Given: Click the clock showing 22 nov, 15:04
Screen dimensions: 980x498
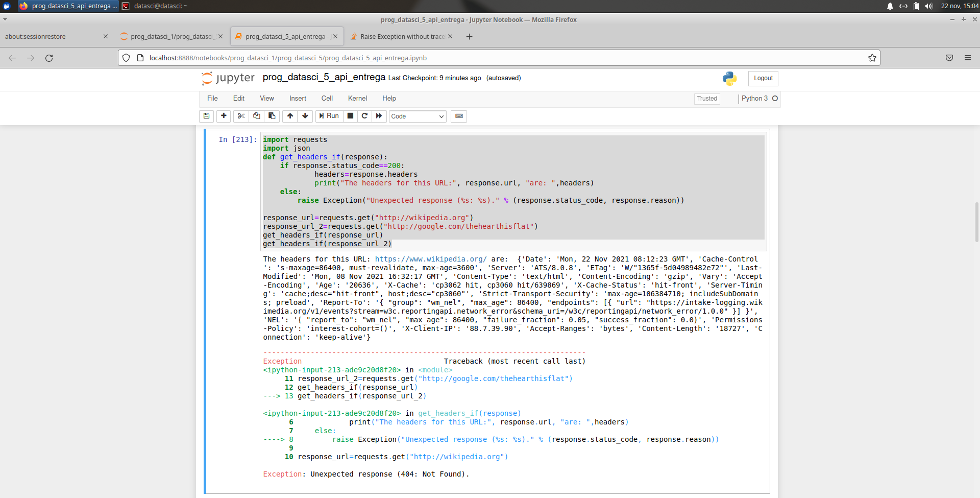Looking at the screenshot, I should pos(960,6).
